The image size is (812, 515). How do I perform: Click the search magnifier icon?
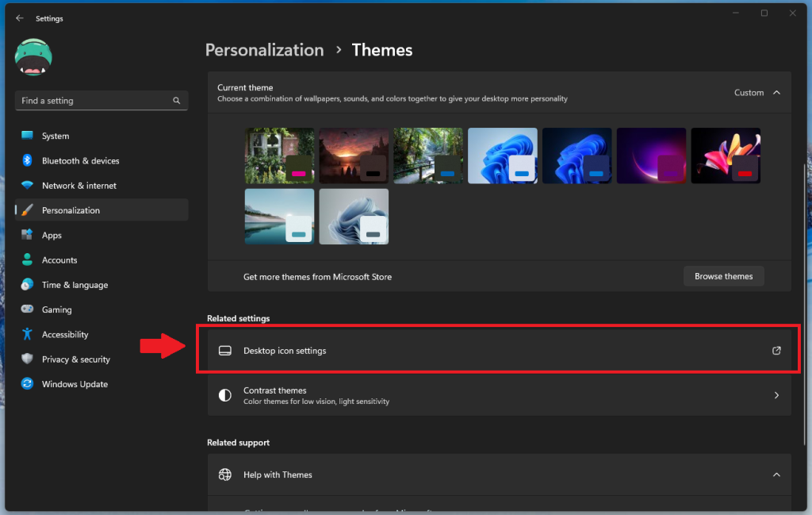pos(176,101)
